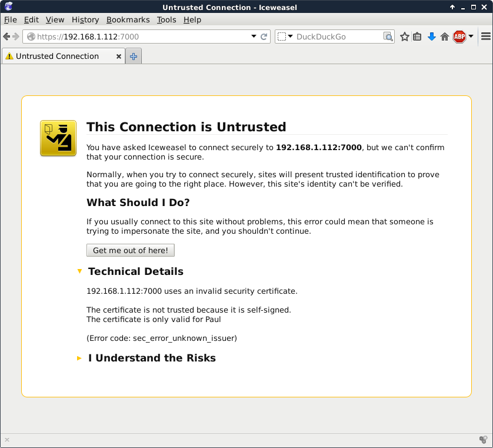Screen dimensions: 493x448
Task: Click Get me out of here! button
Action: click(131, 250)
